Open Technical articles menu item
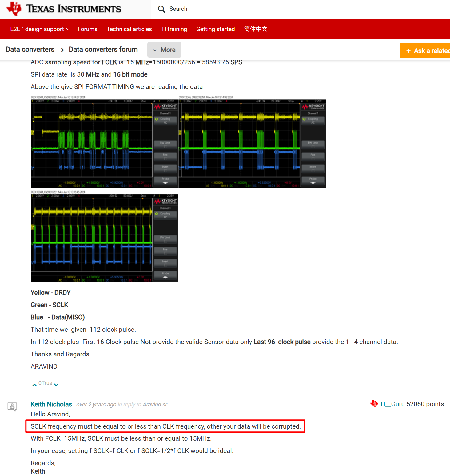 129,29
